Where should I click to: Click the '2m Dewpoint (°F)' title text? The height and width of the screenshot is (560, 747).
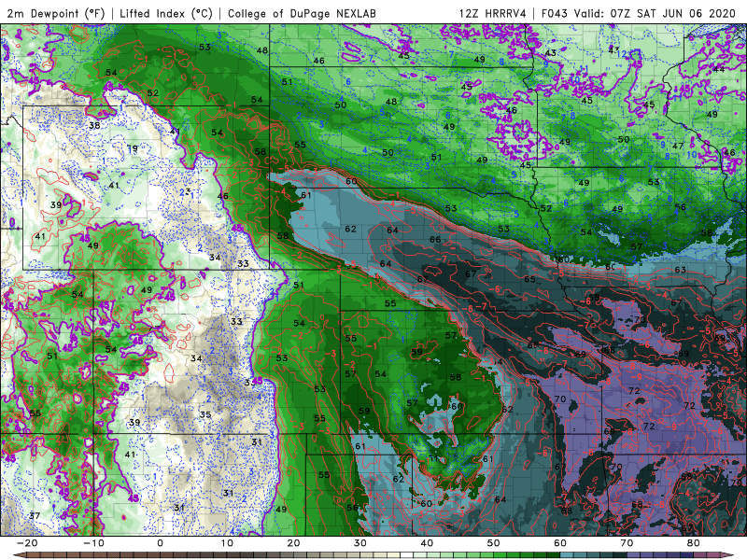(x=56, y=13)
